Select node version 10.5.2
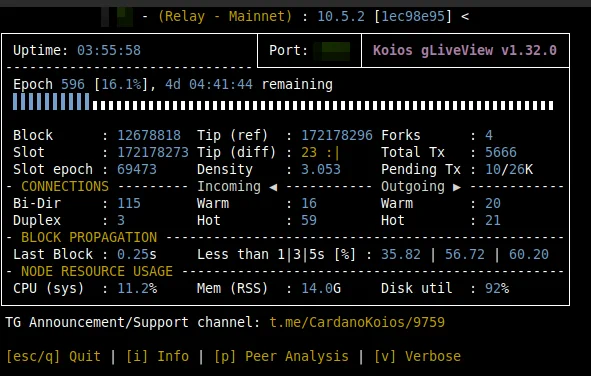This screenshot has height=376, width=591. (x=341, y=17)
